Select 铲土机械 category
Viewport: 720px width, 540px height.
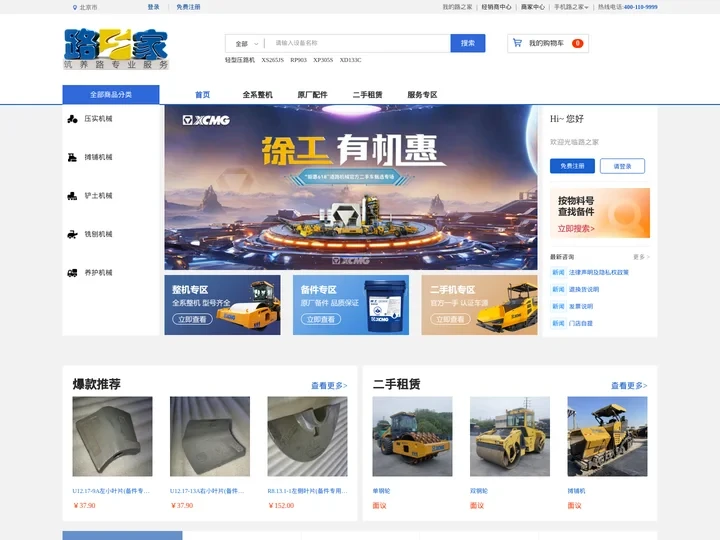[98, 196]
